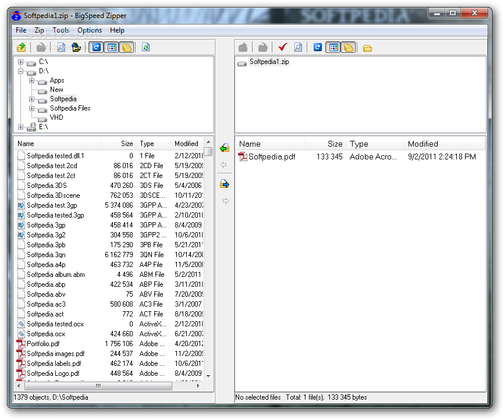Open the Tools menu
Screen dimensions: 504x420
point(61,30)
